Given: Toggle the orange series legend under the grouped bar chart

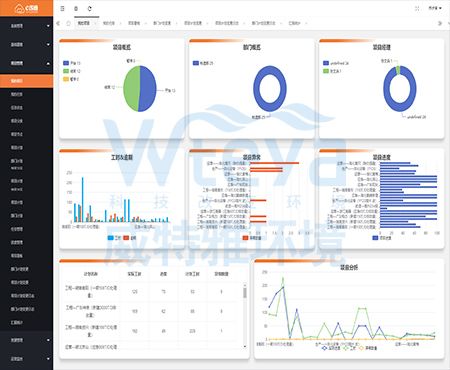Looking at the screenshot, I should pyautogui.click(x=130, y=238).
